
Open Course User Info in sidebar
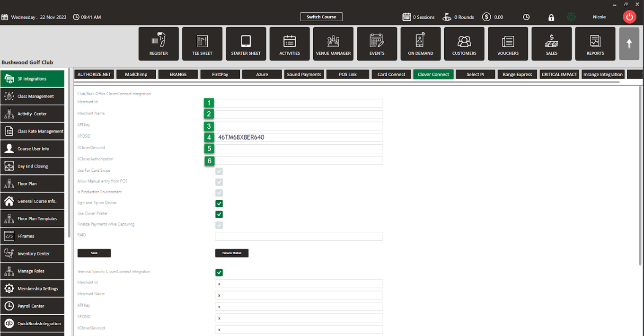point(32,149)
